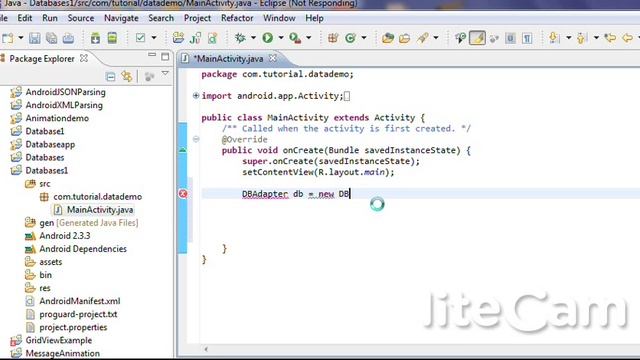Select MainActivity.java in Package Explorer
Viewport: 640px width, 360px height.
click(100, 210)
